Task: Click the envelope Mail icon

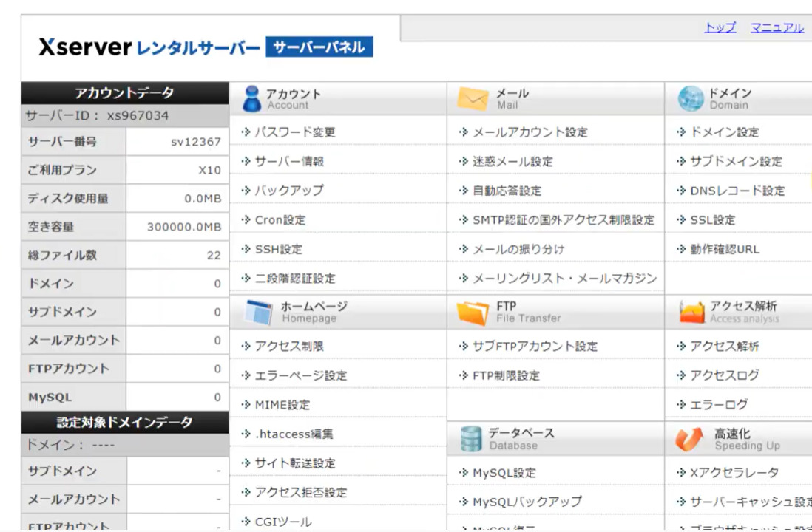Action: [x=473, y=99]
